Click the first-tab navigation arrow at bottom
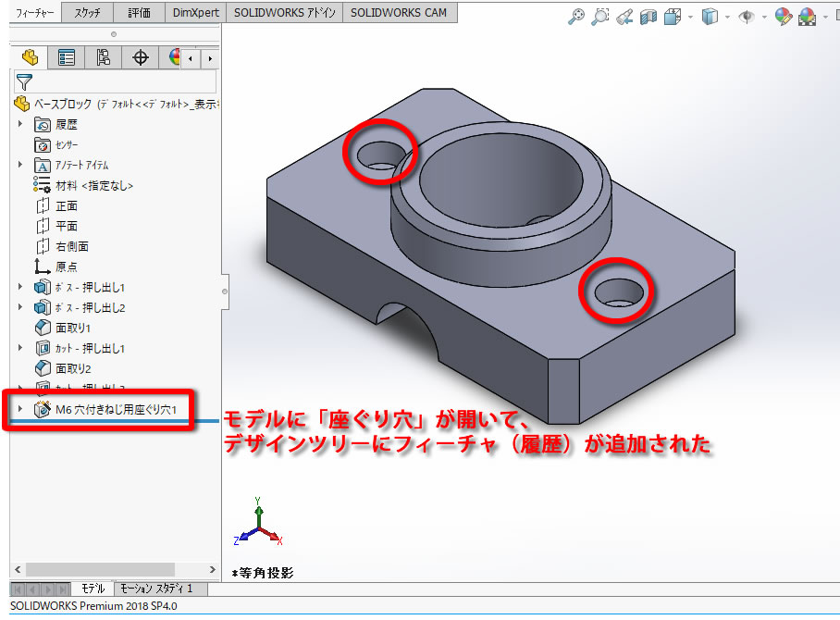Image resolution: width=840 pixels, height=620 pixels. pos(18,589)
